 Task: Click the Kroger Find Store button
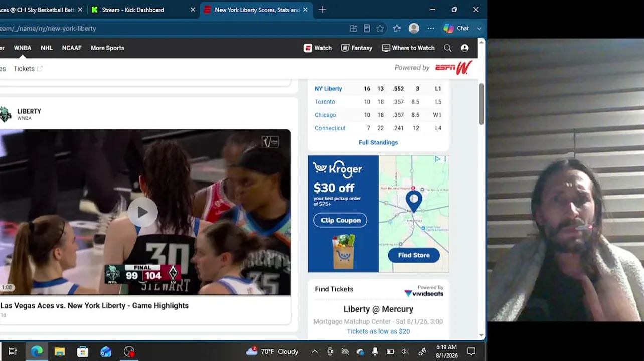414,255
